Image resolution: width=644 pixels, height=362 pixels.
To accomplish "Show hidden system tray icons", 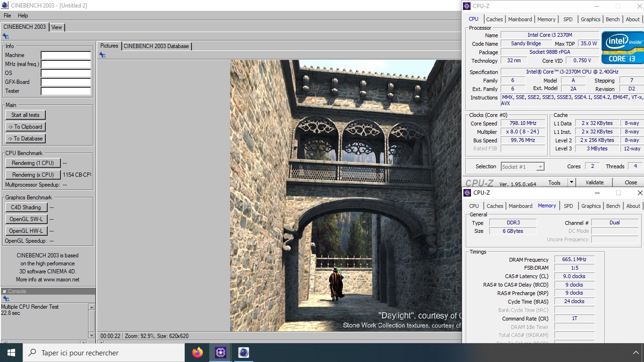I will tap(636, 353).
